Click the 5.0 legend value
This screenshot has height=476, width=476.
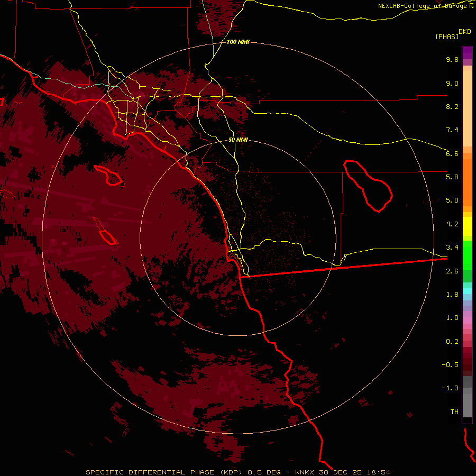coord(452,200)
